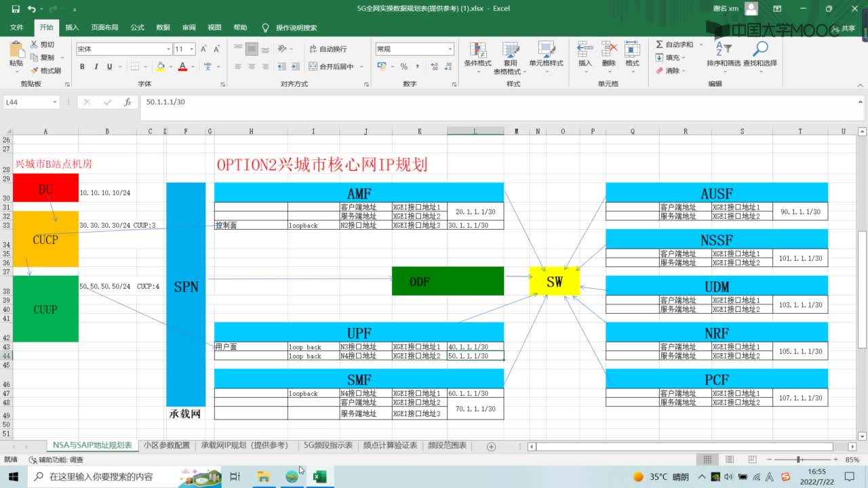Click the Name Box showing L44

(x=32, y=102)
